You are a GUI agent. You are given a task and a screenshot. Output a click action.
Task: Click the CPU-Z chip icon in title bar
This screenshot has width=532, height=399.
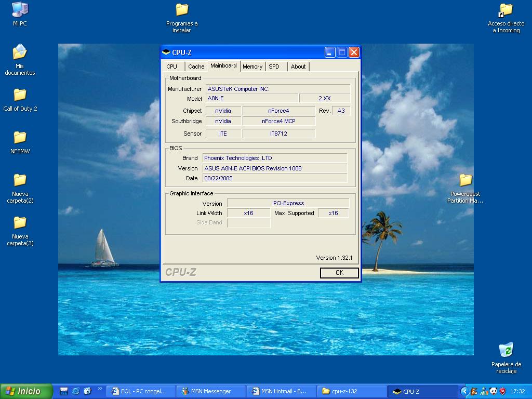(166, 52)
